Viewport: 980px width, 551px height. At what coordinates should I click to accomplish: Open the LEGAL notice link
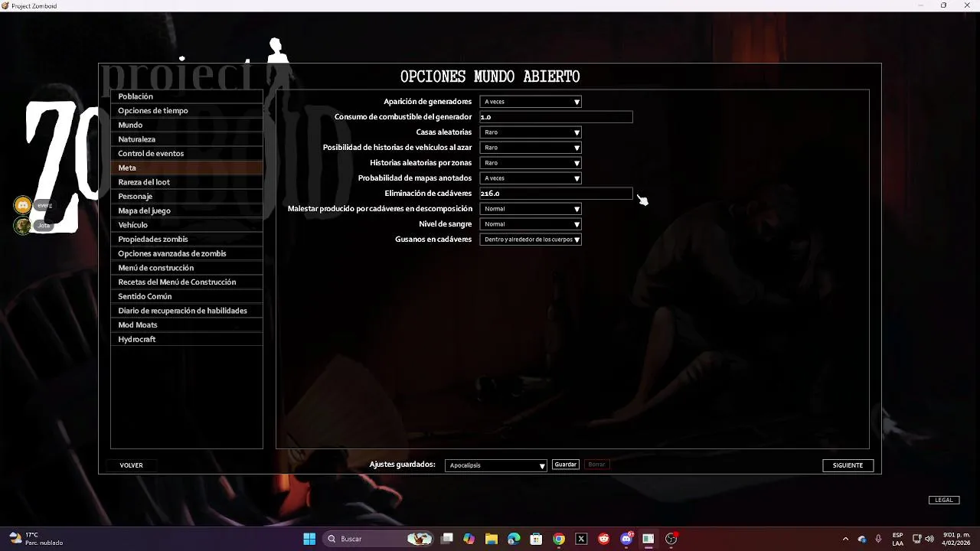pyautogui.click(x=944, y=500)
